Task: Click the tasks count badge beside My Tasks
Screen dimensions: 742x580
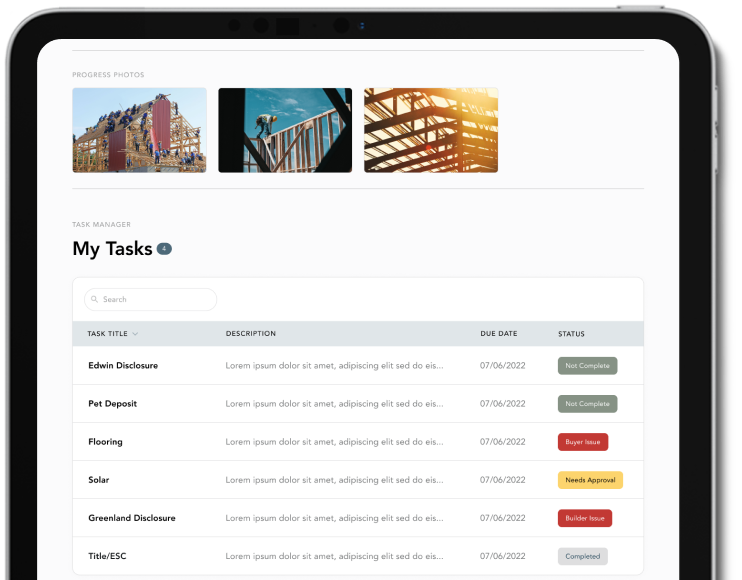Action: (x=164, y=248)
